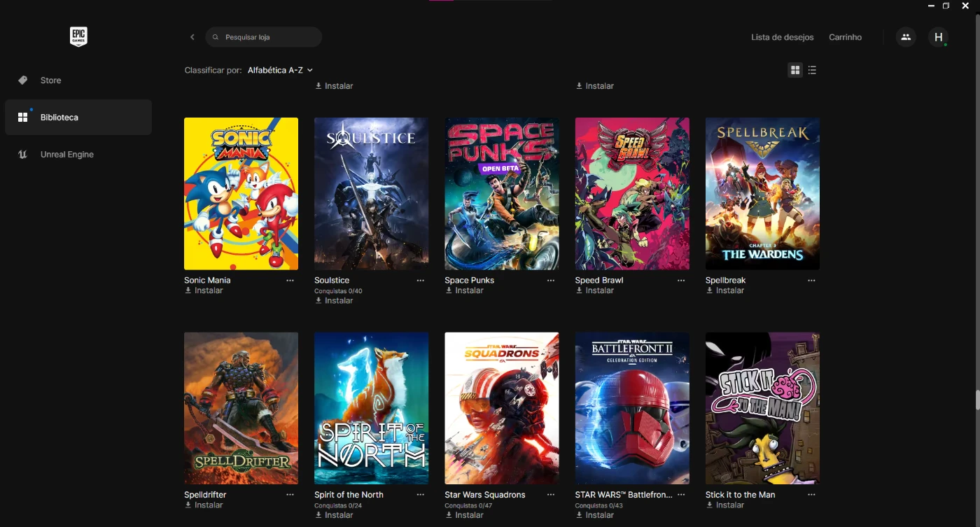
Task: Open the Space Punks cover art
Action: coord(502,194)
